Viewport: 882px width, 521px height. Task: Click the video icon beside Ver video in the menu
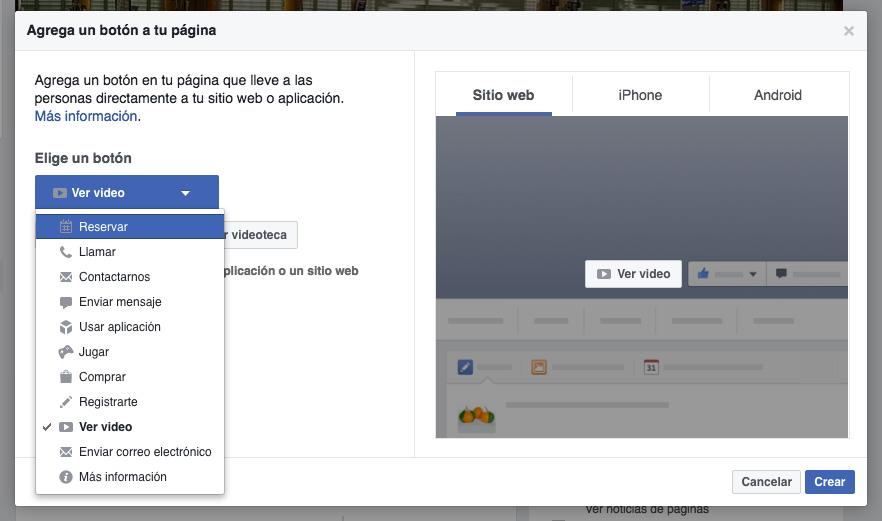tap(66, 427)
